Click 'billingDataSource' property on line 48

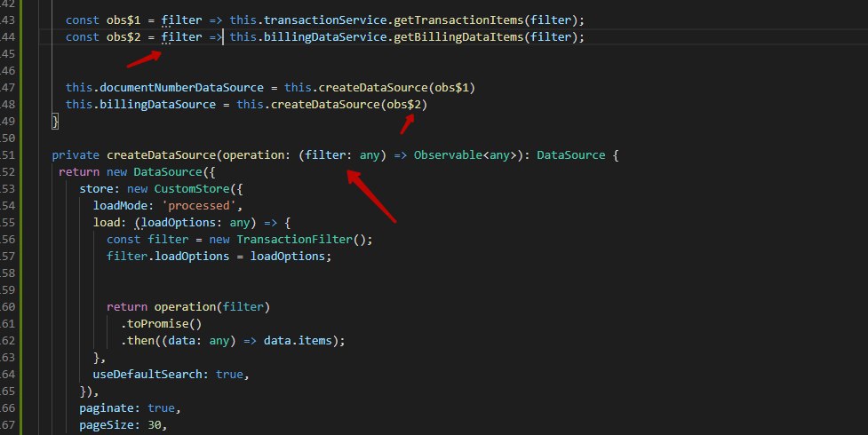pyautogui.click(x=158, y=105)
